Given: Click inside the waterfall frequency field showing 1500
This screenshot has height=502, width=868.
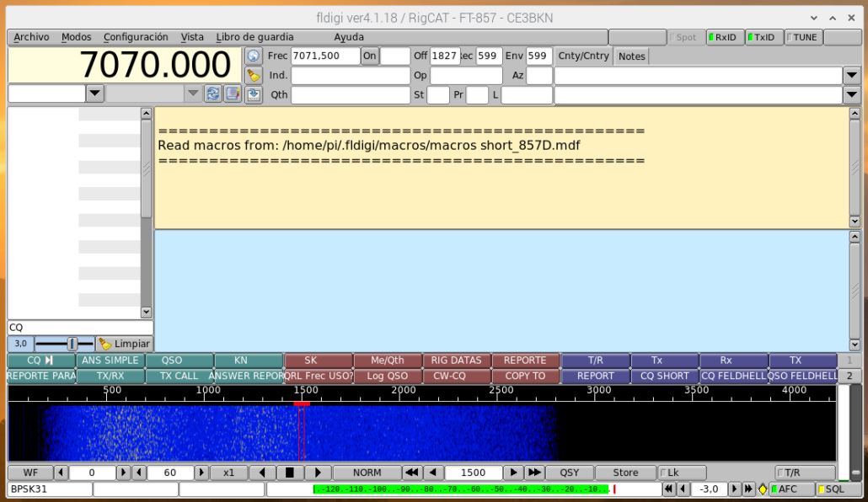Looking at the screenshot, I should pos(474,473).
